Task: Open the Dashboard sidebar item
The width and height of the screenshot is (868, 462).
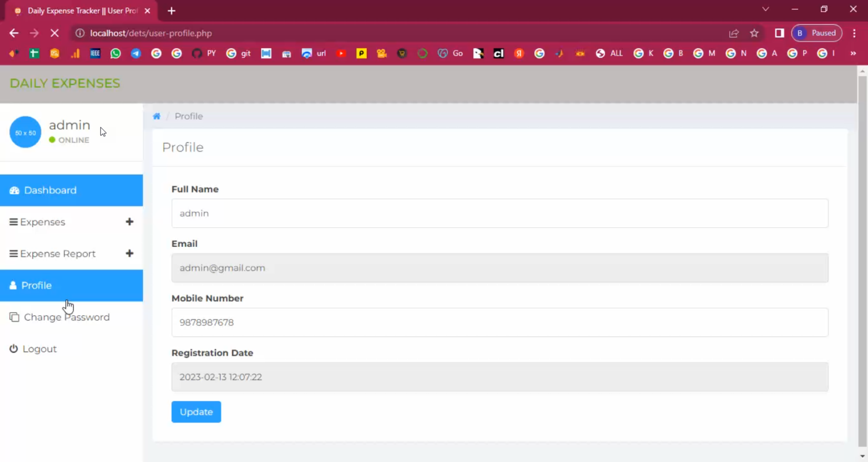Action: click(71, 190)
